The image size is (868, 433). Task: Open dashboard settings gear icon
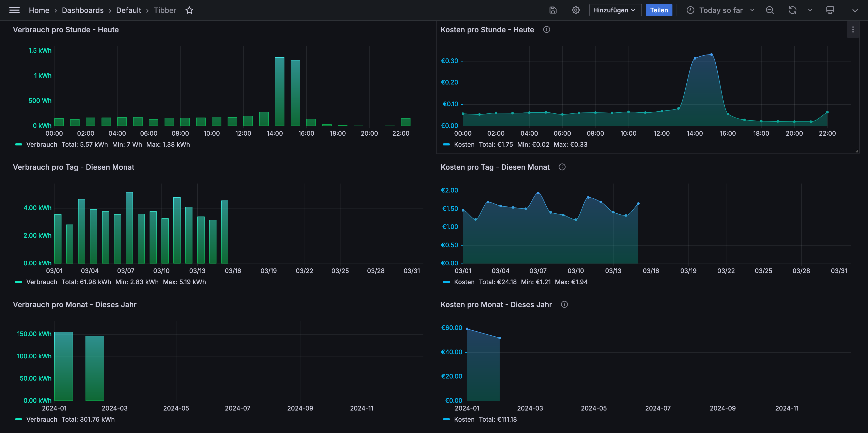pos(576,10)
